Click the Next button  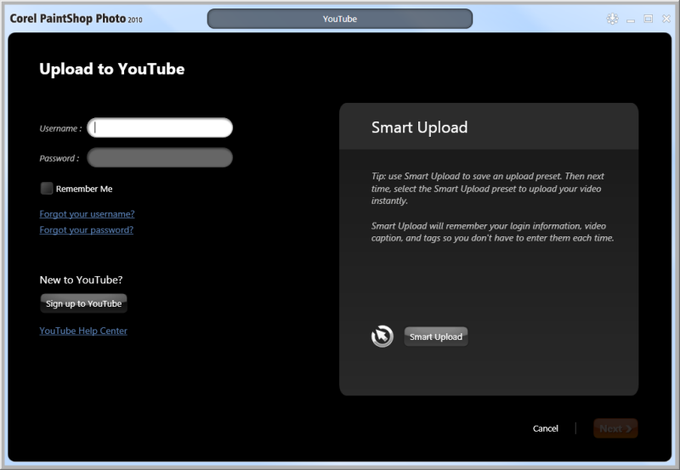click(x=615, y=428)
